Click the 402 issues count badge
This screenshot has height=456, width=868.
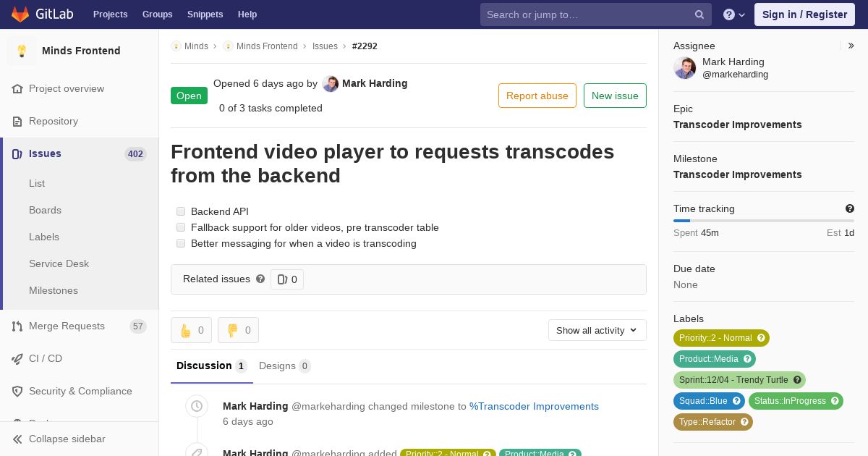click(135, 154)
